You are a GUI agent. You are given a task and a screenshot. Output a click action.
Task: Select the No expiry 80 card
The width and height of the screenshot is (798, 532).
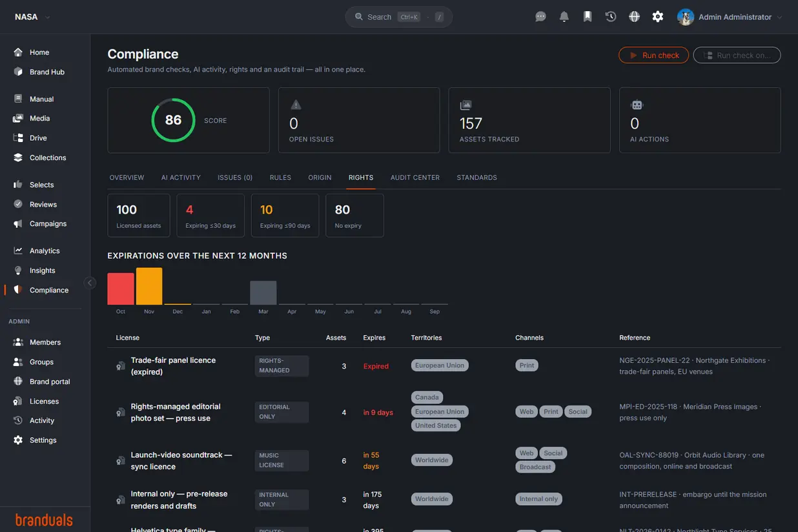(x=354, y=216)
